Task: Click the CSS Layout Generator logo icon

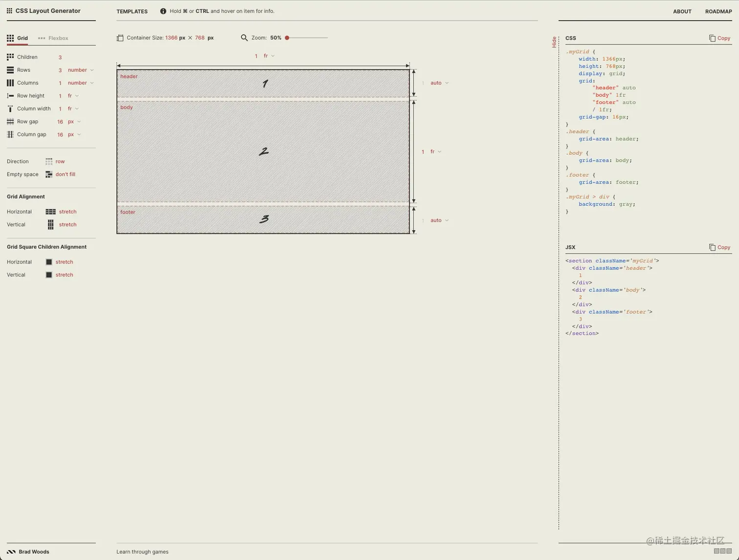Action: point(9,11)
